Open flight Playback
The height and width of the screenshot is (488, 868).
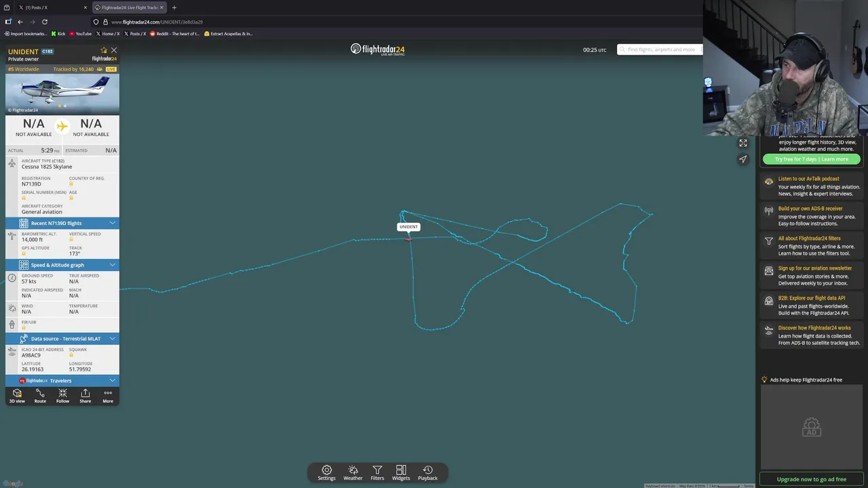(x=427, y=473)
